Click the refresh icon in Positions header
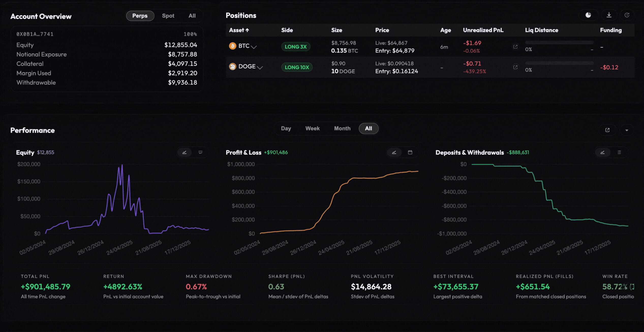Image resolution: width=644 pixels, height=332 pixels. [x=627, y=15]
